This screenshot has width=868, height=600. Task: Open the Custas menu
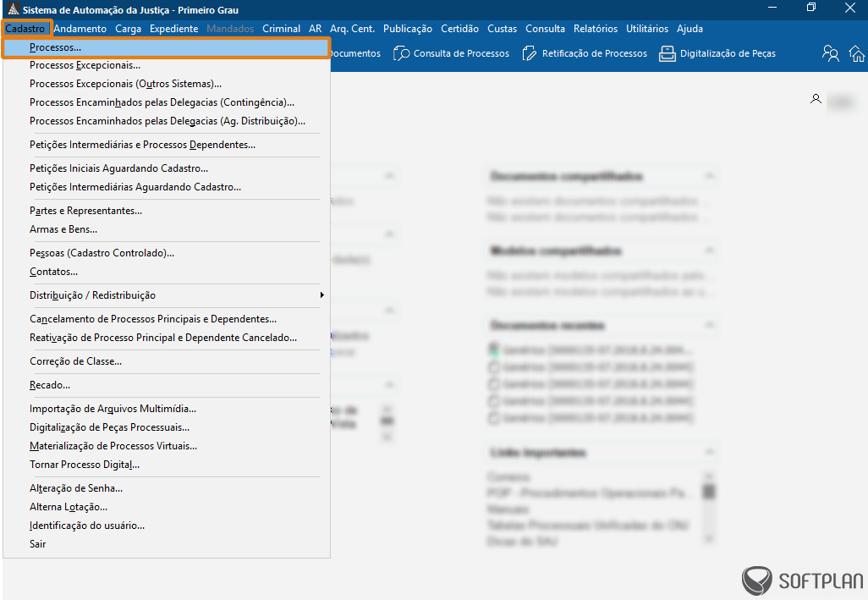(x=502, y=29)
